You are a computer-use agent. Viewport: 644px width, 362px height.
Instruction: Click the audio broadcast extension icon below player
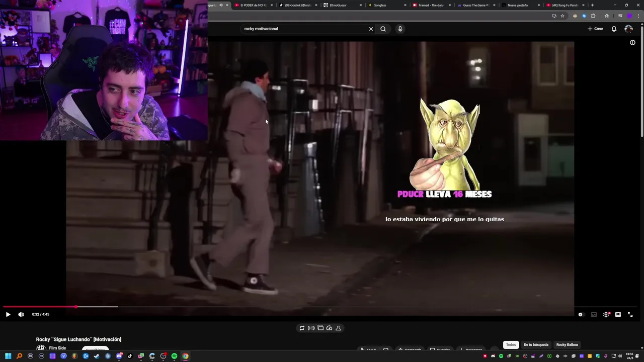(x=311, y=328)
